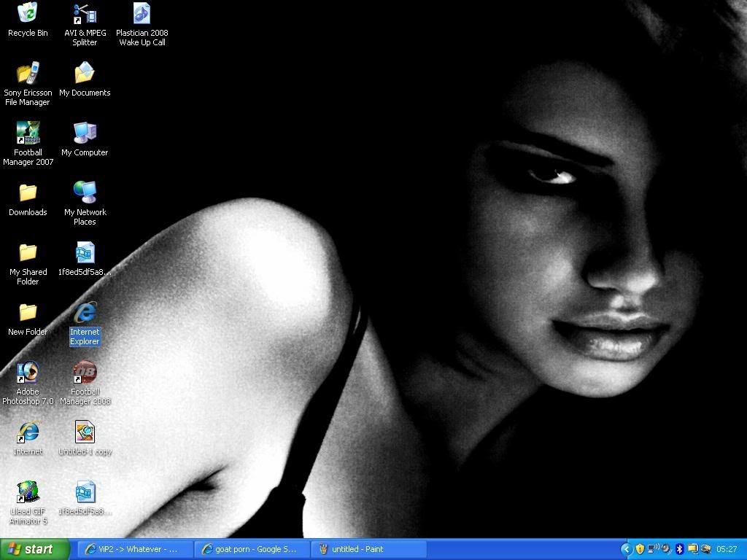Click the volume speaker tray icon
Screen dimensions: 747x560
pyautogui.click(x=666, y=550)
